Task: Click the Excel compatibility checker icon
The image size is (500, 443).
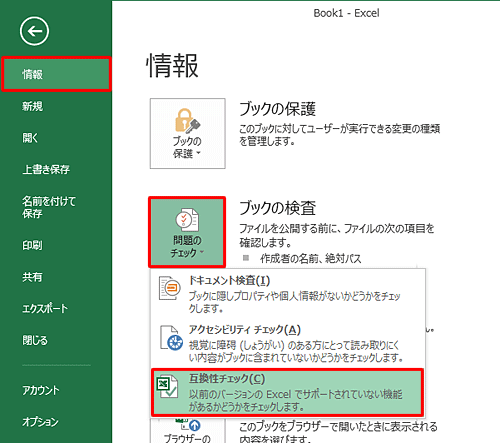Action: coord(168,386)
